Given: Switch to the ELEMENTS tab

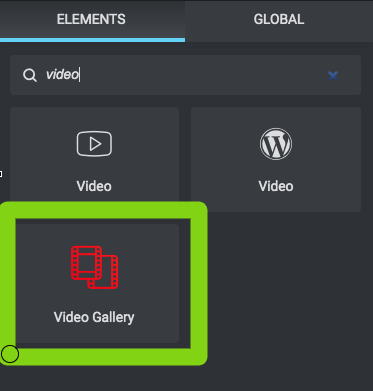Looking at the screenshot, I should 91,20.
